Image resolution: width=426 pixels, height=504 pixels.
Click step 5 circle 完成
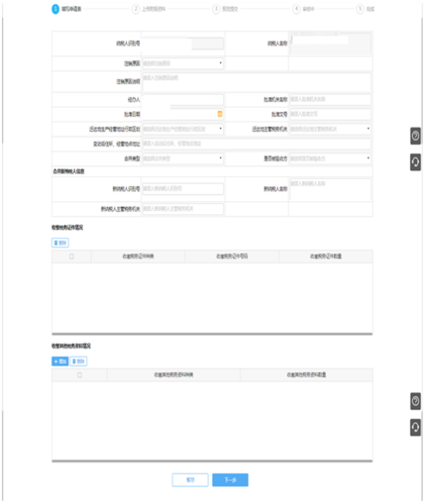pos(360,9)
